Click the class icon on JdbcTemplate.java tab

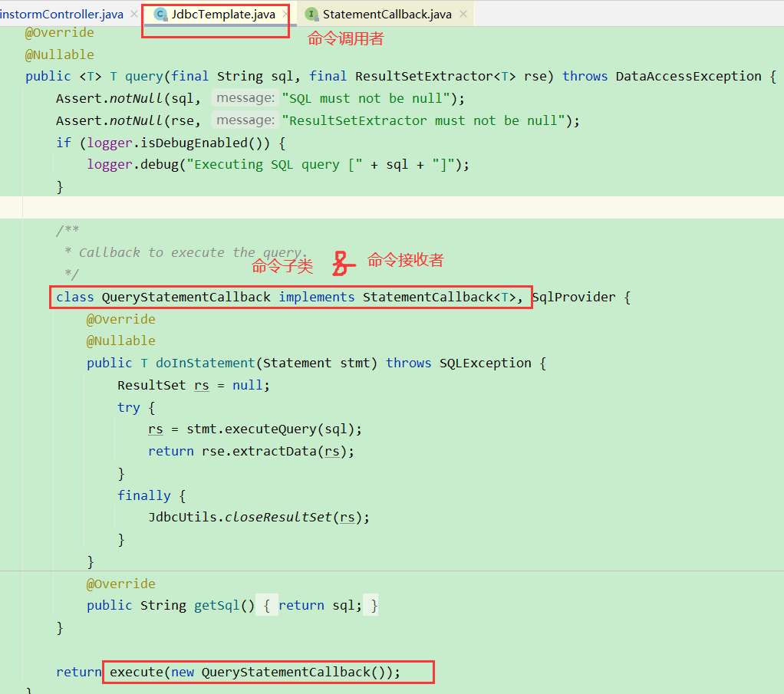pyautogui.click(x=160, y=15)
